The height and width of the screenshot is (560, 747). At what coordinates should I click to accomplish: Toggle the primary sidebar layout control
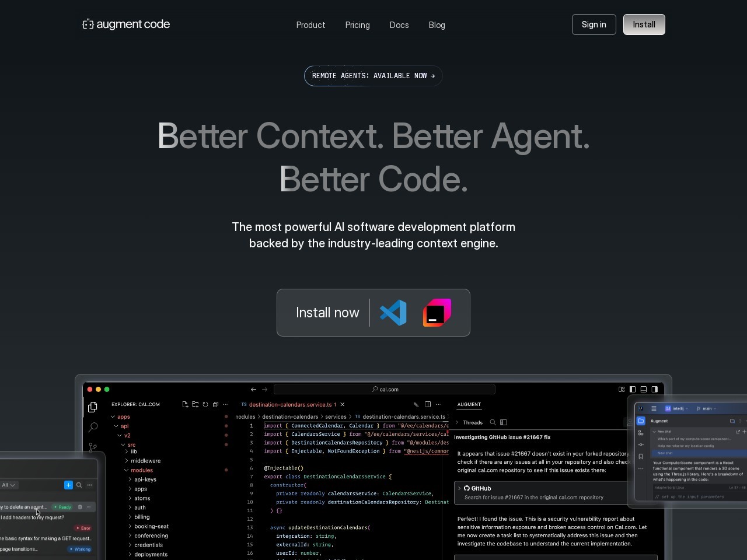coord(633,389)
